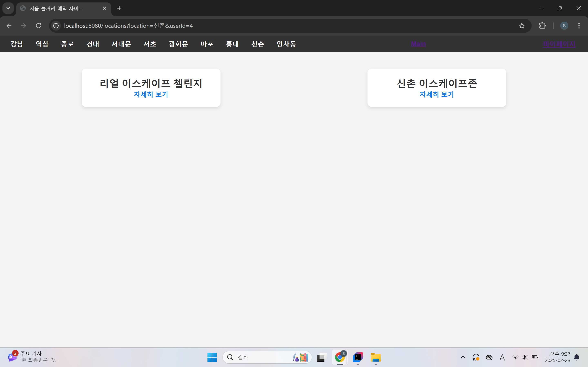Expand the tab search dropdown arrow

coord(8,8)
